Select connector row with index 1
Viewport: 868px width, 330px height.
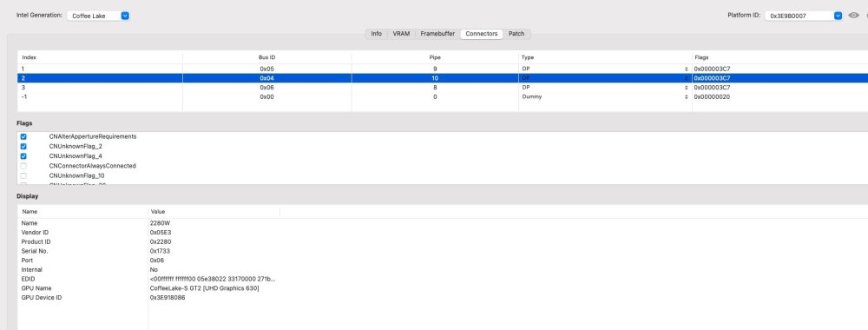[x=443, y=69]
